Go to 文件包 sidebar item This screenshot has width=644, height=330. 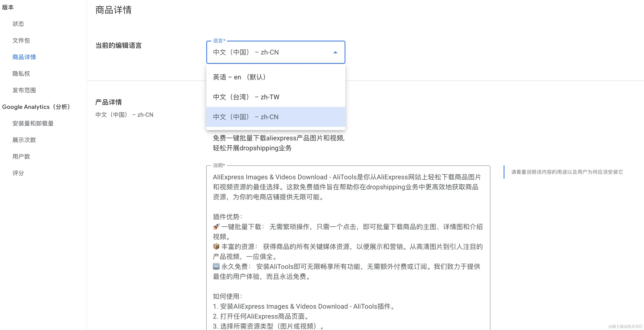pos(21,40)
